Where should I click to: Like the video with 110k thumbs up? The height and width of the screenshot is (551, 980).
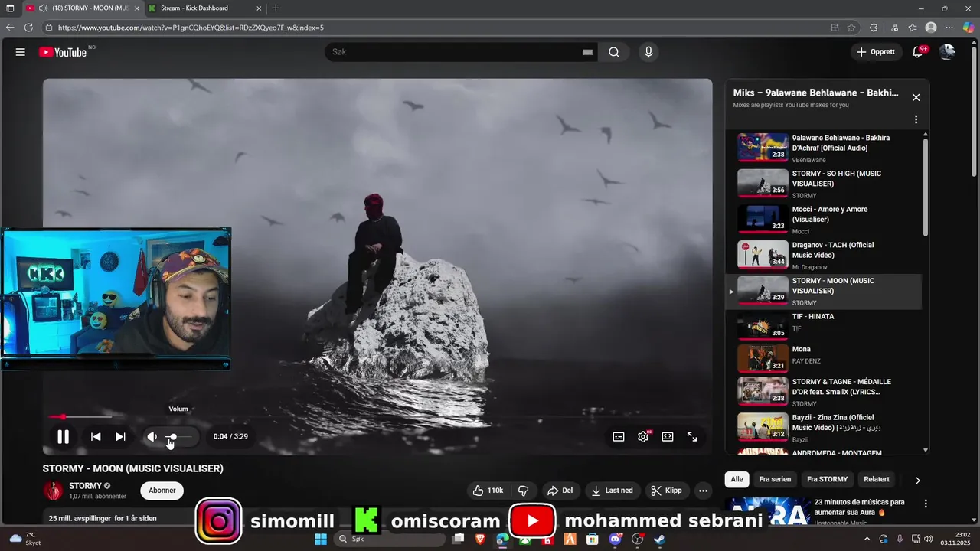pyautogui.click(x=488, y=491)
